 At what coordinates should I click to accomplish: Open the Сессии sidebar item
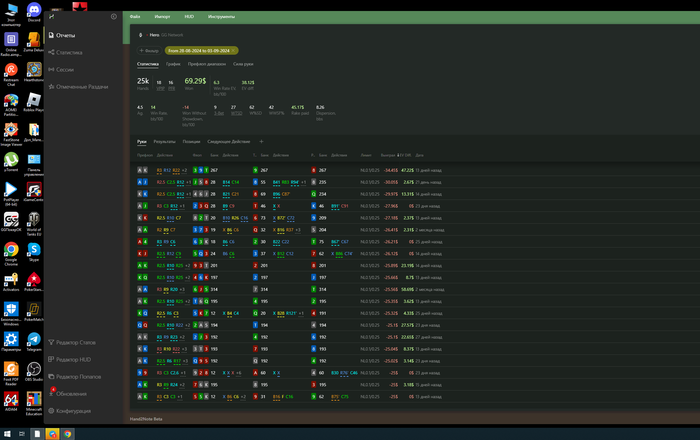pos(61,70)
